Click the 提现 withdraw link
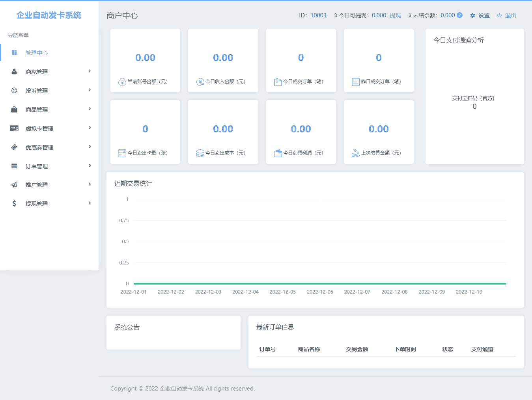532x400 pixels. point(395,15)
